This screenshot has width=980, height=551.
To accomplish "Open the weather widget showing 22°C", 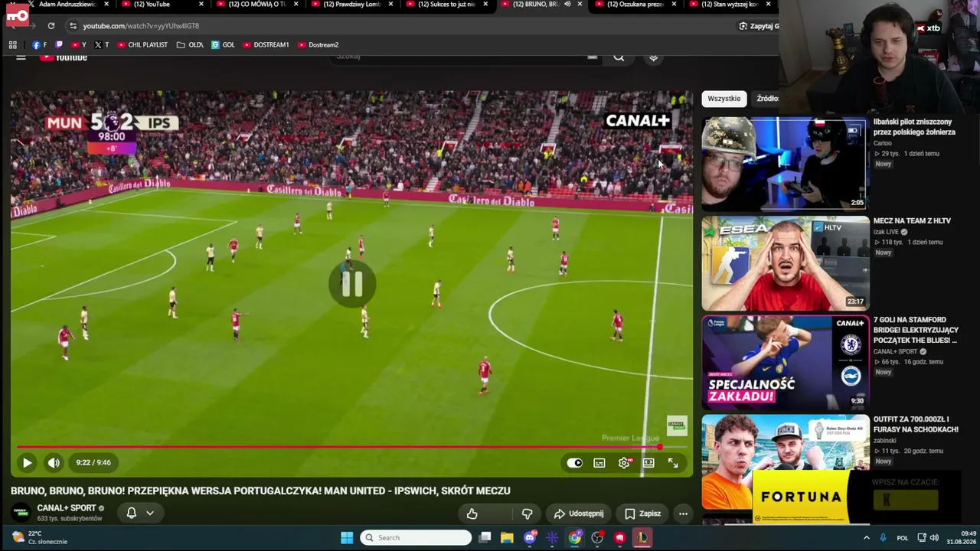I will 40,537.
